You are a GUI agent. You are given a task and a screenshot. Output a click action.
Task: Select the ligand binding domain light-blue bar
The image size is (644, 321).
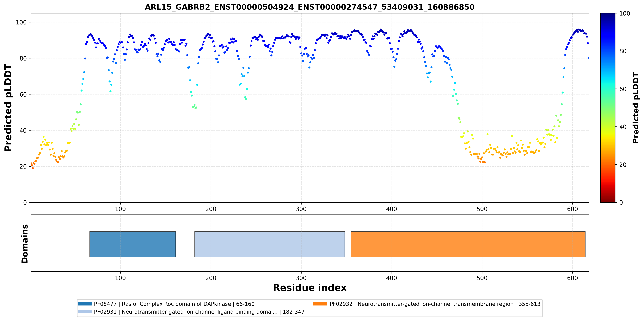[x=269, y=244]
